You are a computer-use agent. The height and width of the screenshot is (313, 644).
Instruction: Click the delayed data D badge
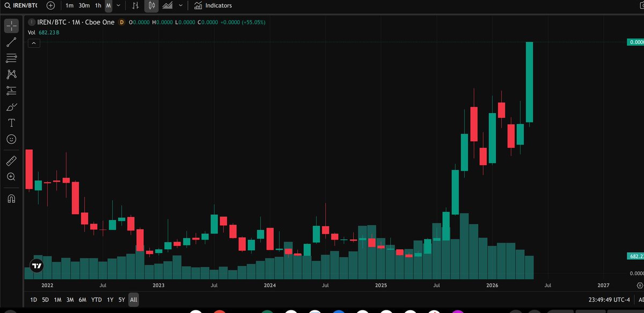click(122, 22)
